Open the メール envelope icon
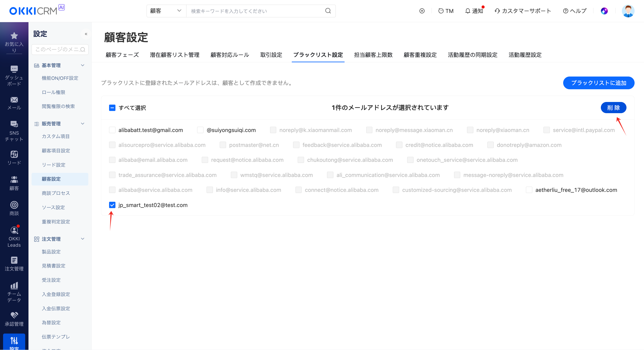This screenshot has height=350, width=644. [14, 100]
